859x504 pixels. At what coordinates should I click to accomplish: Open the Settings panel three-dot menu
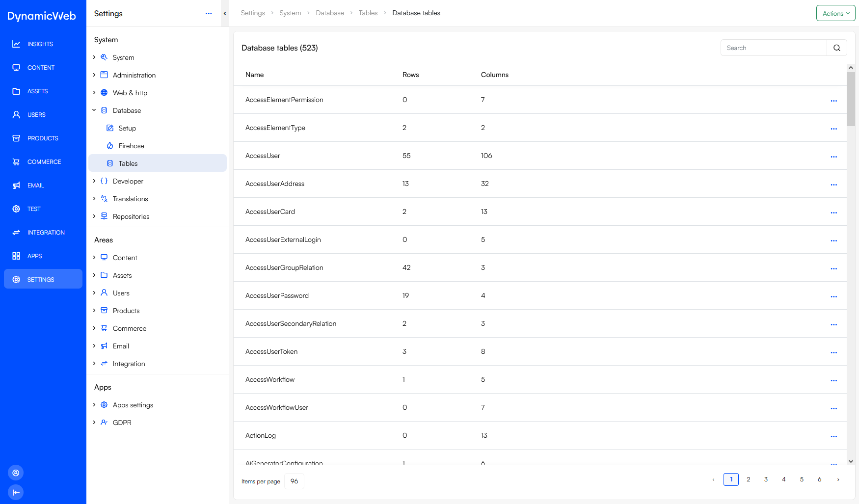(209, 14)
